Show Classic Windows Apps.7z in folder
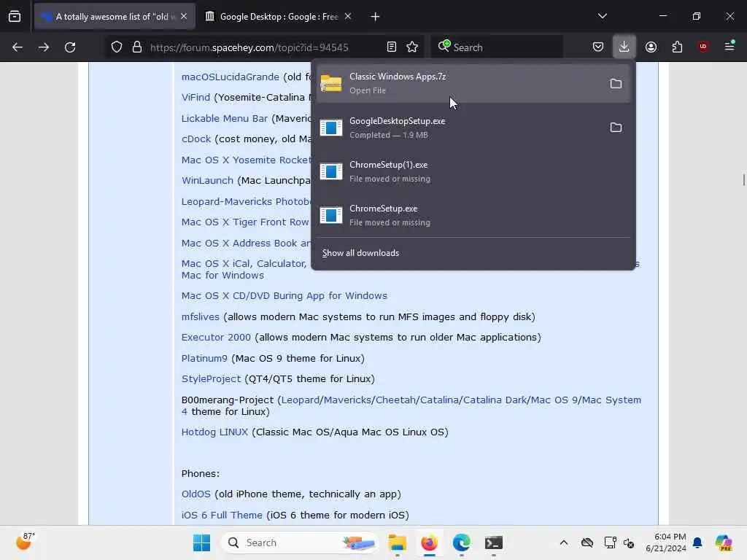The image size is (747, 560). 616,84
